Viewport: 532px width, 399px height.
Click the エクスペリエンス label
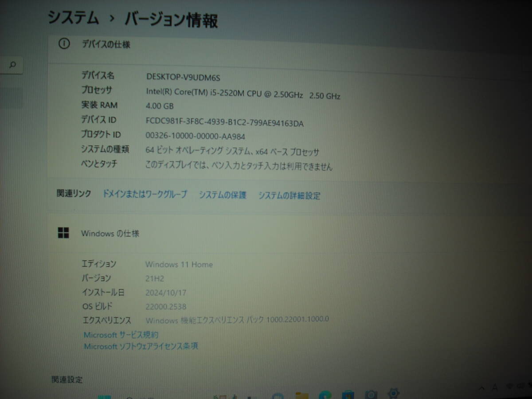pyautogui.click(x=106, y=320)
